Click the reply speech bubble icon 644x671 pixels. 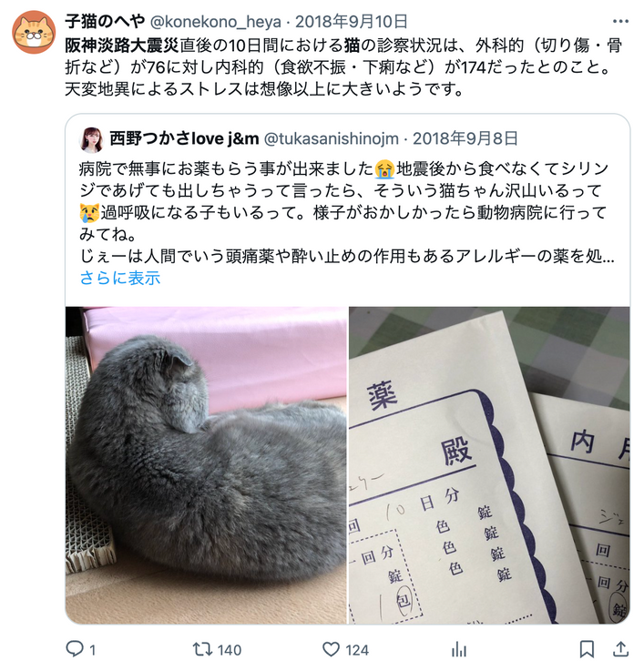(x=75, y=649)
